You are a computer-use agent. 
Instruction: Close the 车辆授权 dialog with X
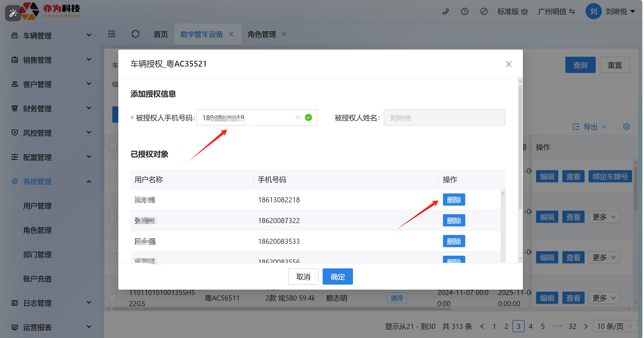click(x=508, y=64)
